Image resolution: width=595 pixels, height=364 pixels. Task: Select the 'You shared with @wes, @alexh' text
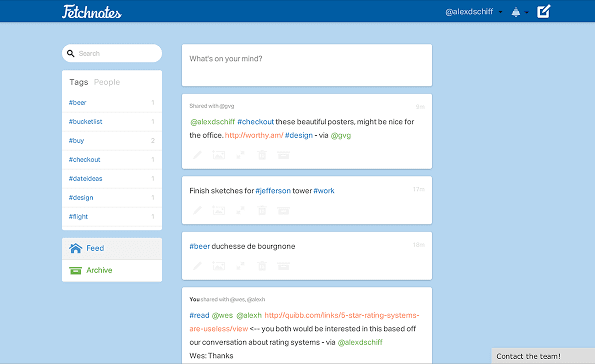coord(227,299)
